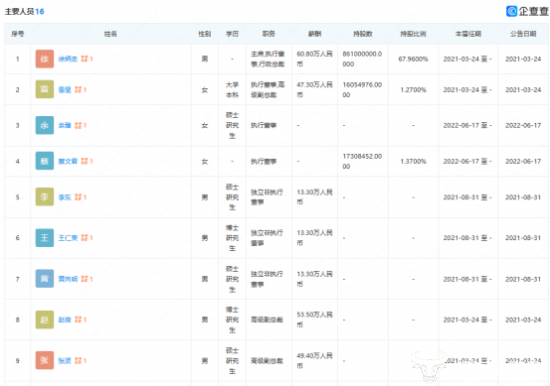Click the 序号 column header
Screen dimensions: 550x386
tap(18, 34)
